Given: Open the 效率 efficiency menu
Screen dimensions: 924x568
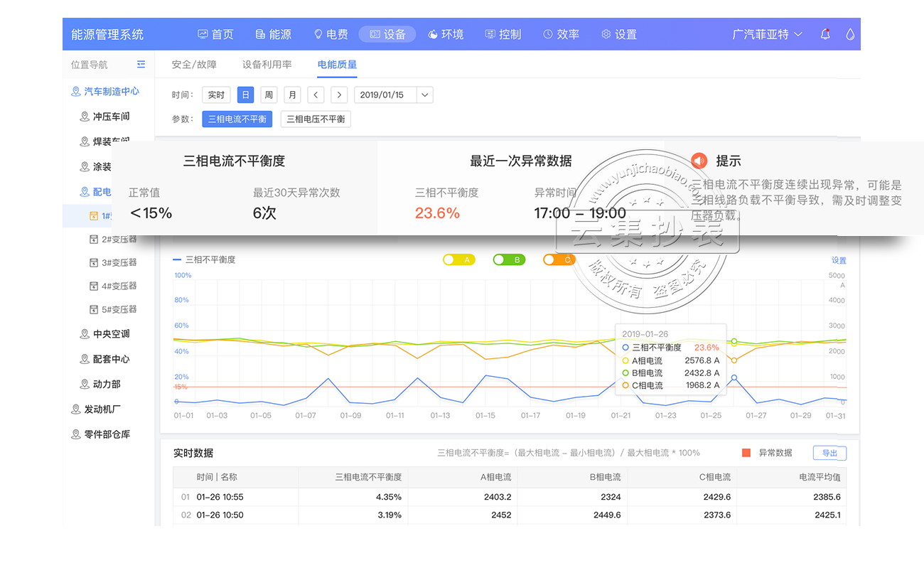Looking at the screenshot, I should tap(561, 34).
